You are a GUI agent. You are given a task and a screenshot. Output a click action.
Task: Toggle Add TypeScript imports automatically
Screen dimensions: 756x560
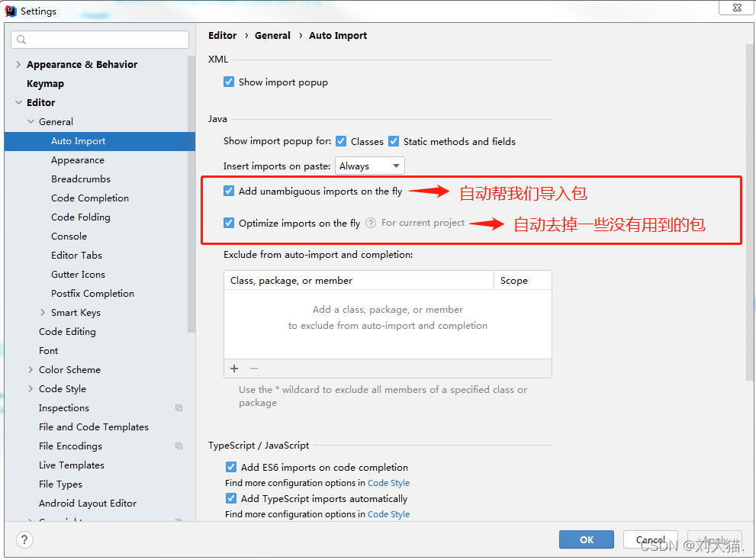click(231, 498)
